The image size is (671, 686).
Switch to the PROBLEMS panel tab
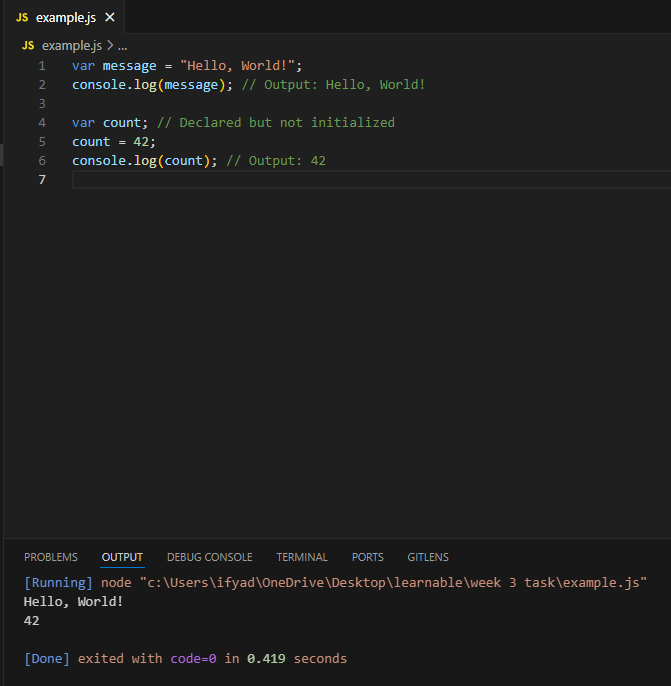(51, 557)
